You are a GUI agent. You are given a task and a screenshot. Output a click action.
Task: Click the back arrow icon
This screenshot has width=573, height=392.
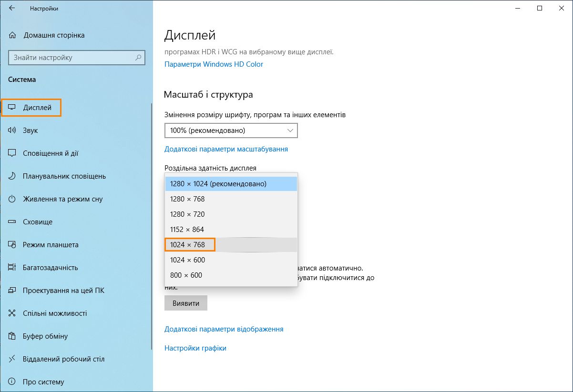[12, 8]
